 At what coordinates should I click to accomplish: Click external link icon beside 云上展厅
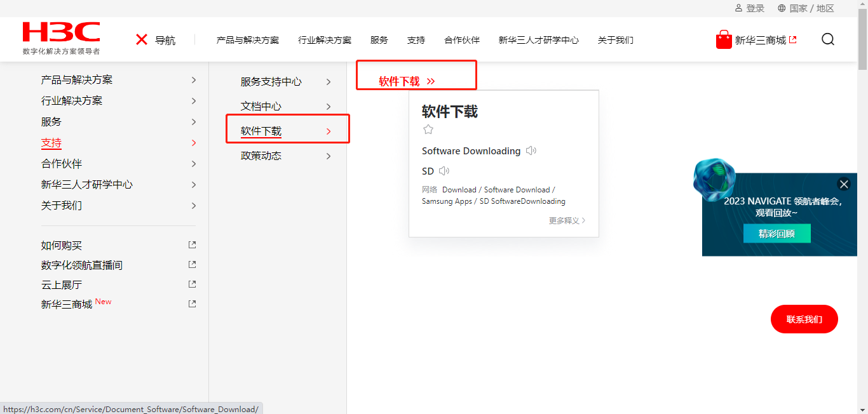193,284
